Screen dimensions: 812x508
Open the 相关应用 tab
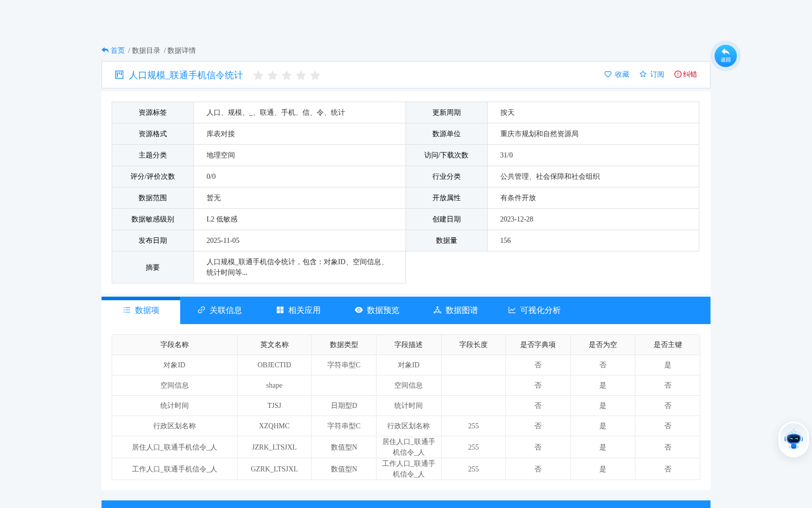pos(298,310)
